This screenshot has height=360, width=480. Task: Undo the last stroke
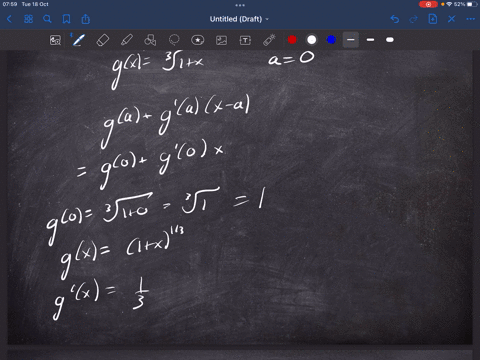tap(395, 19)
